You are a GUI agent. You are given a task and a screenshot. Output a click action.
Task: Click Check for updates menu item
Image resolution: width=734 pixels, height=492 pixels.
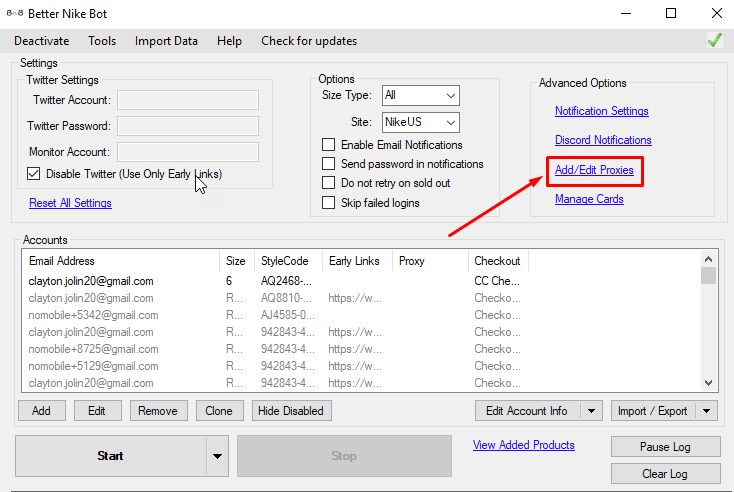coord(309,41)
